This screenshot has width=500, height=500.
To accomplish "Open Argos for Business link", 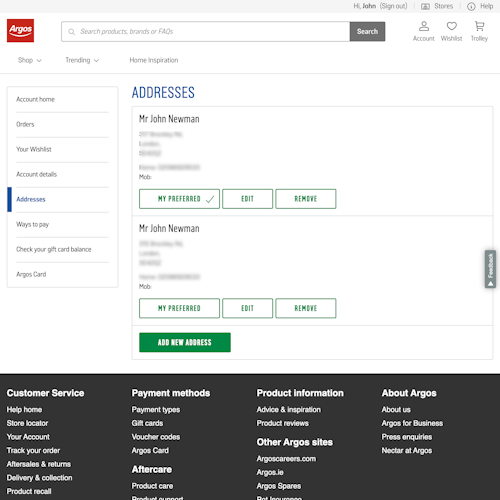I will (412, 423).
